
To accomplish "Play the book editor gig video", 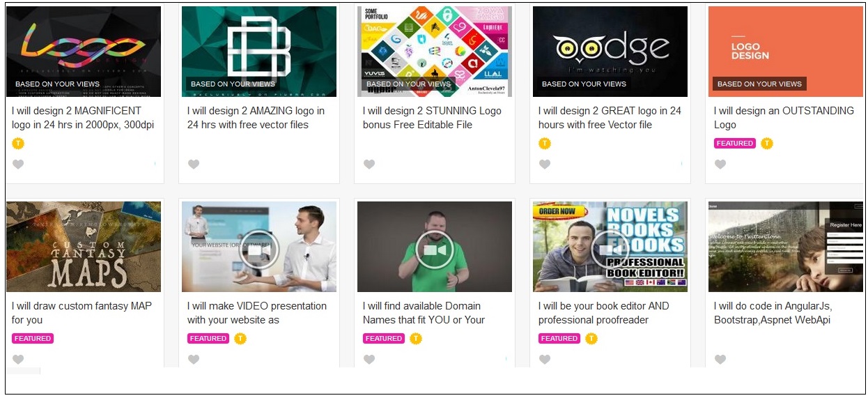I will pyautogui.click(x=610, y=249).
